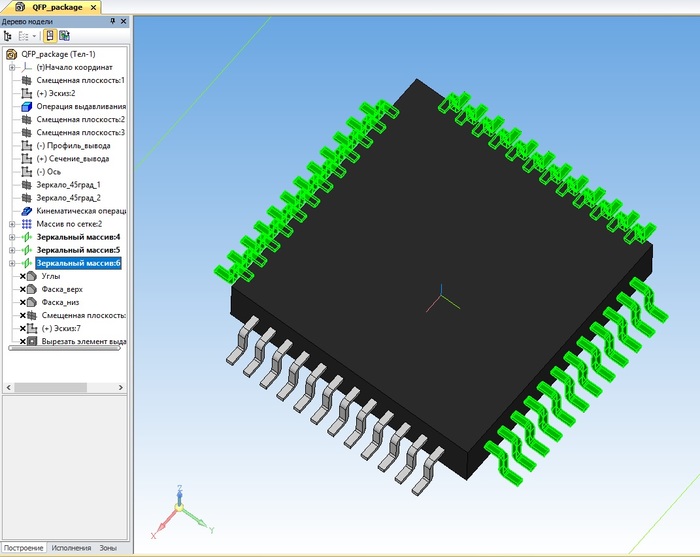700x557 pixels.
Task: Close the QFP_package document tab
Action: pos(94,7)
